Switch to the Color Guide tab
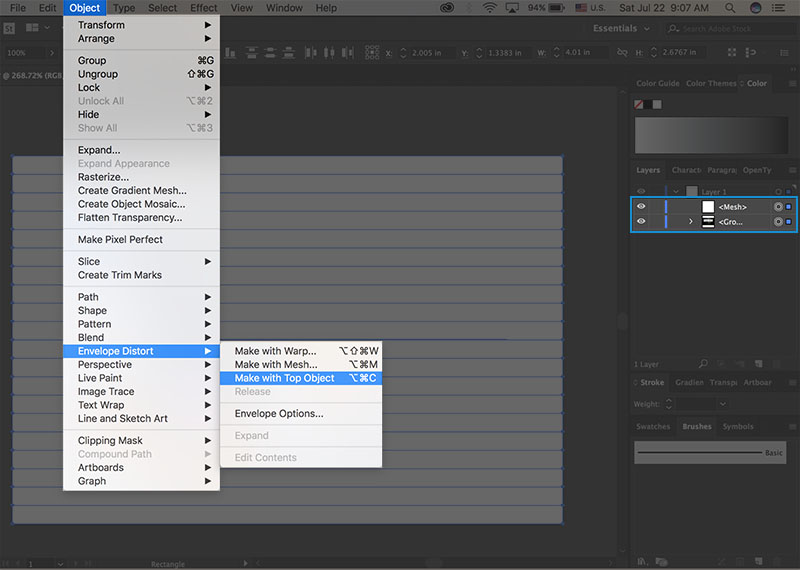This screenshot has width=800, height=570. (x=658, y=83)
